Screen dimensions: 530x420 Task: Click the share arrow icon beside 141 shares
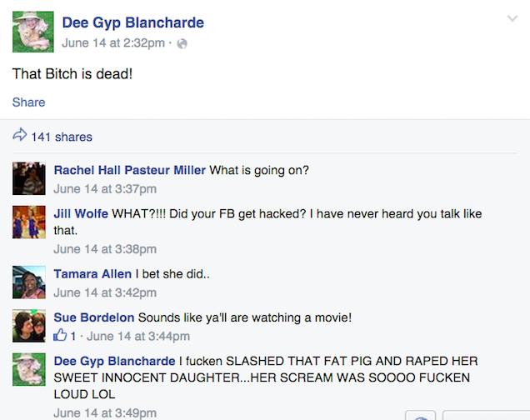tap(19, 136)
